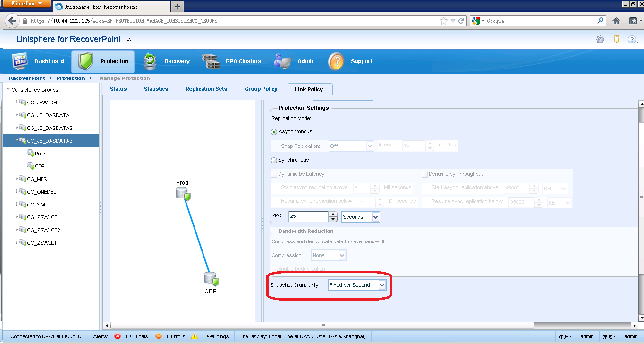The height and width of the screenshot is (344, 644).
Task: Click the CDP copy icon in tree
Action: [x=30, y=166]
